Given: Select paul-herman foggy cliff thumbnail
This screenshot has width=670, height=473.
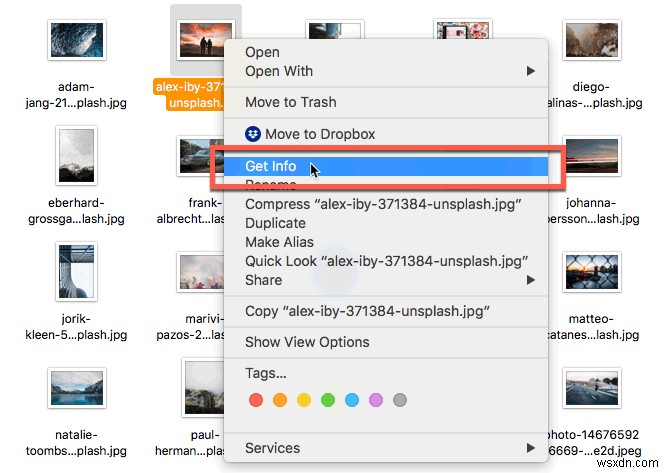Looking at the screenshot, I should [x=203, y=388].
